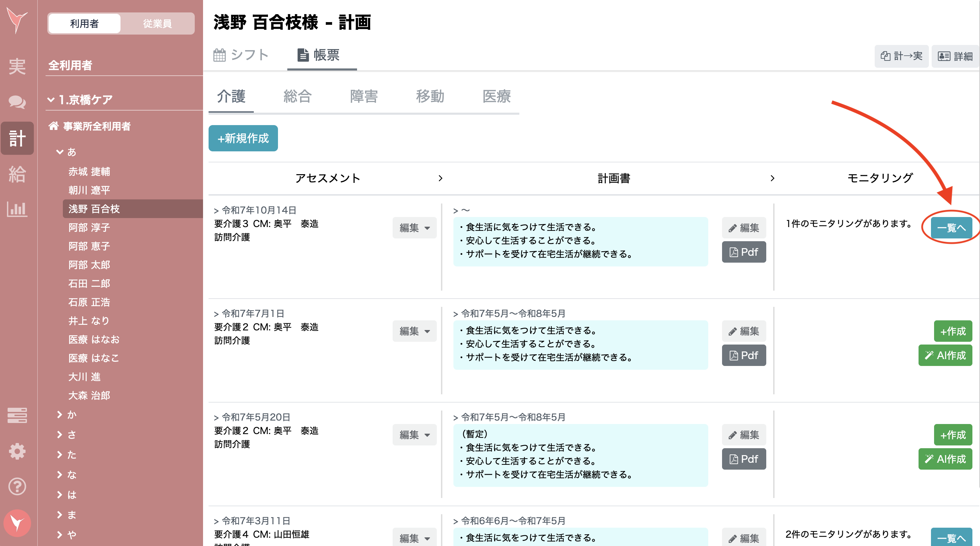Click the +新規作成 button

243,138
